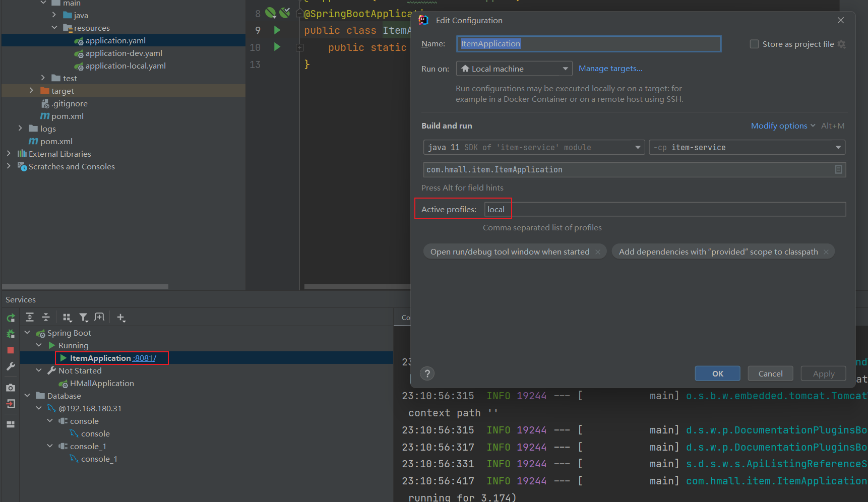This screenshot has height=502, width=868.
Task: Collapse the @192.168.180.31 data source node
Action: (x=39, y=408)
